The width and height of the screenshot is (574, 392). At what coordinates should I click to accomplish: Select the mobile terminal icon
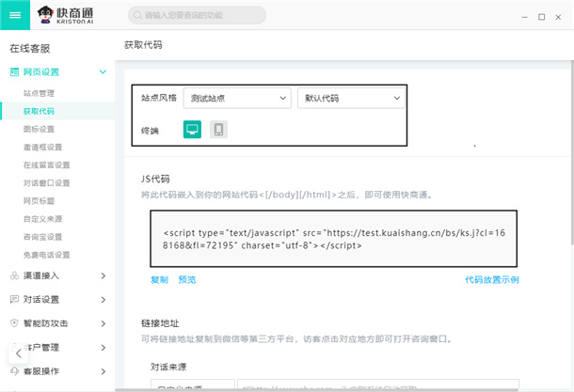(218, 131)
